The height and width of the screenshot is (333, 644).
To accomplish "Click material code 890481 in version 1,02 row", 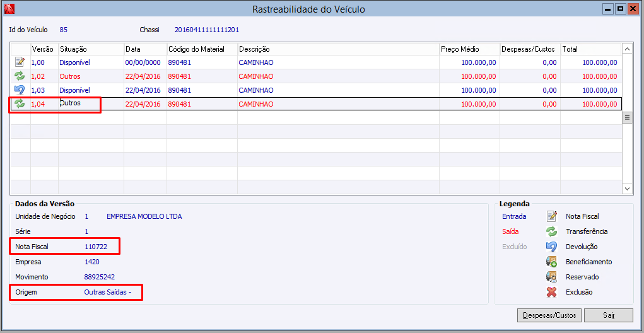I will (180, 76).
